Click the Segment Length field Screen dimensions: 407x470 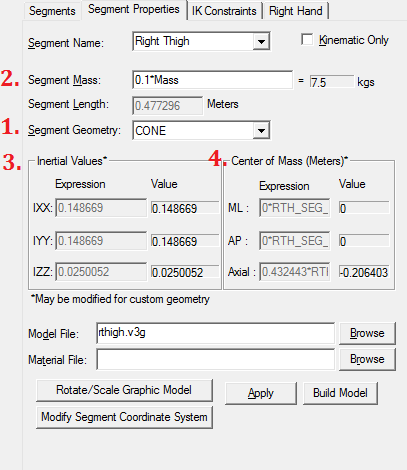tap(167, 106)
